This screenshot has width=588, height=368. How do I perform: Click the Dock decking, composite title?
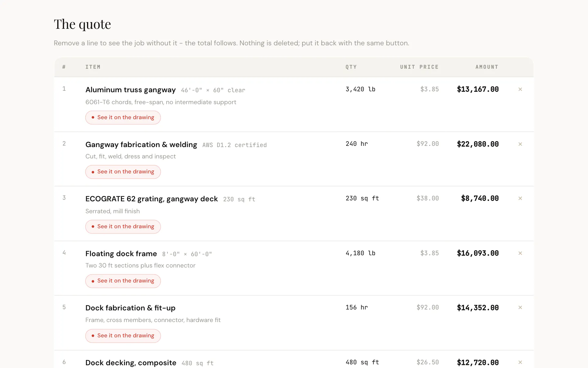coord(131,363)
